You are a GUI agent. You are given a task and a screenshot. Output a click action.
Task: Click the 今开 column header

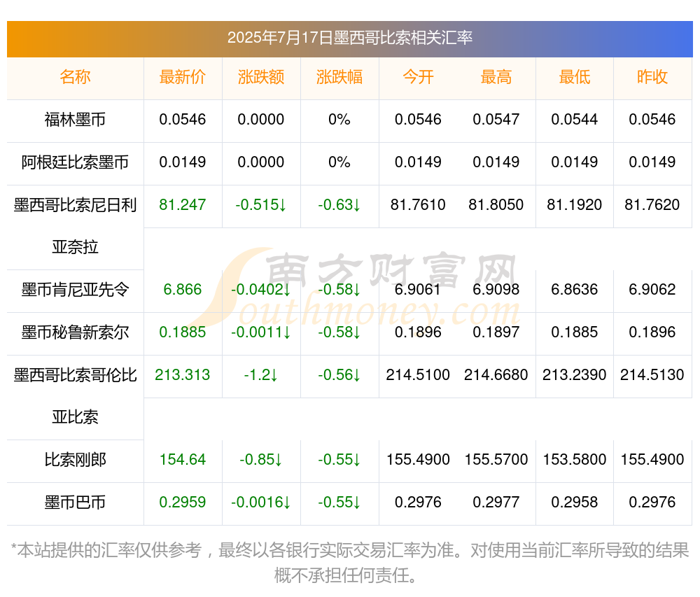(418, 77)
